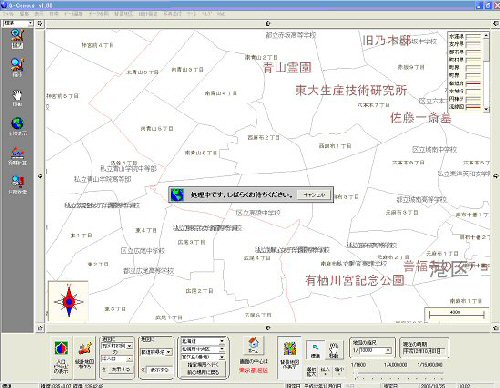Image resolution: width=500 pixels, height=388 pixels.
Task: Click the house Home icon button
Action: click(x=253, y=346)
